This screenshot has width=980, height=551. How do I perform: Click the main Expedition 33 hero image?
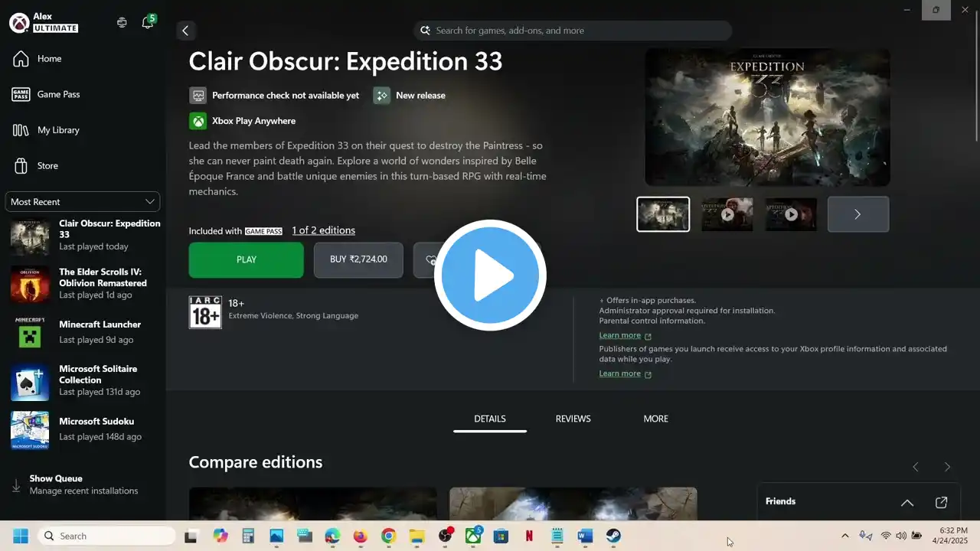click(767, 117)
